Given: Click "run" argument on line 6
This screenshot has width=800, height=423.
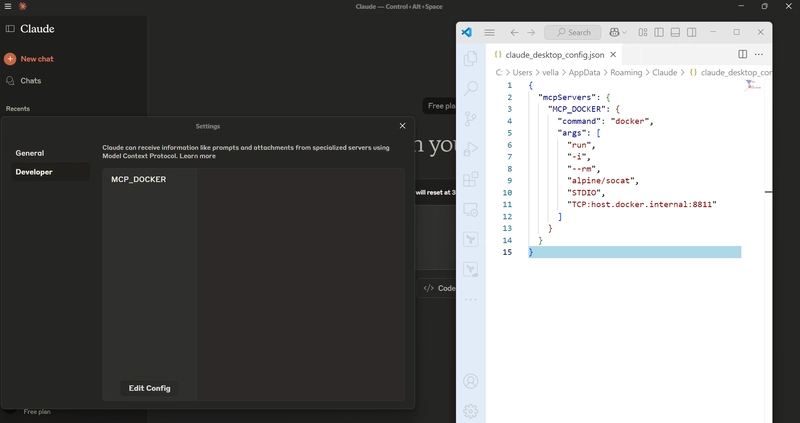Looking at the screenshot, I should click(579, 145).
